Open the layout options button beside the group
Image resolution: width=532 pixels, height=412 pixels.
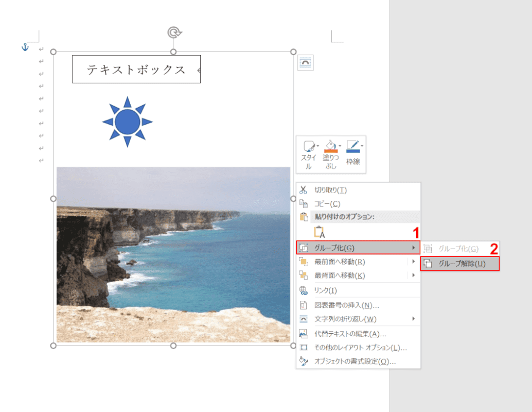305,63
